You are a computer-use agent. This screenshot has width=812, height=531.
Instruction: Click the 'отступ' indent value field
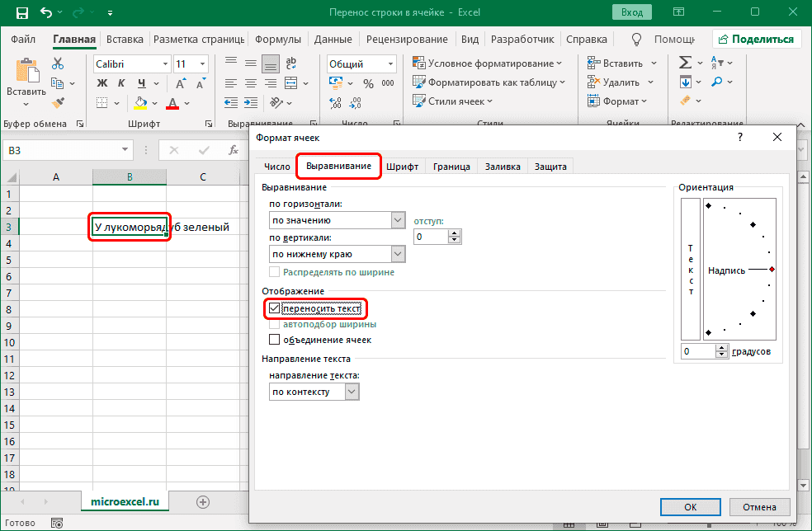tap(430, 237)
